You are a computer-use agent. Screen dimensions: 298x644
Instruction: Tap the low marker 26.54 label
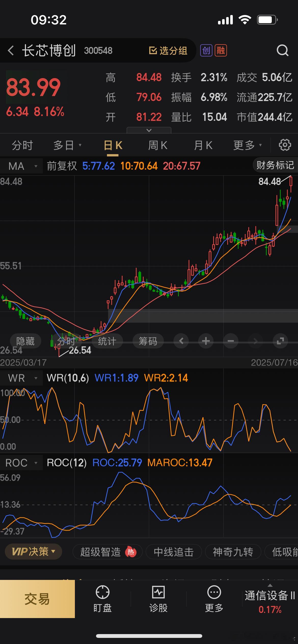[80, 350]
